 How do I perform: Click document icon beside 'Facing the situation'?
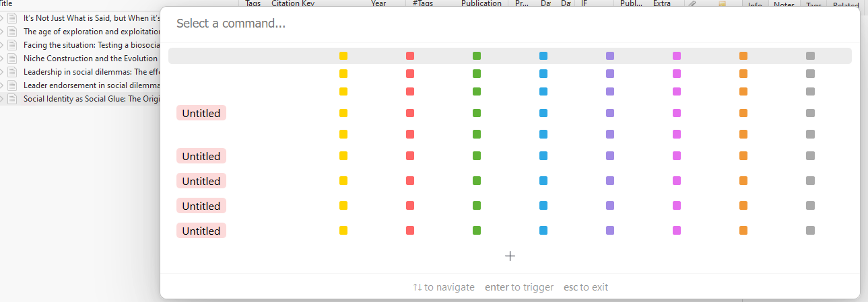click(12, 45)
